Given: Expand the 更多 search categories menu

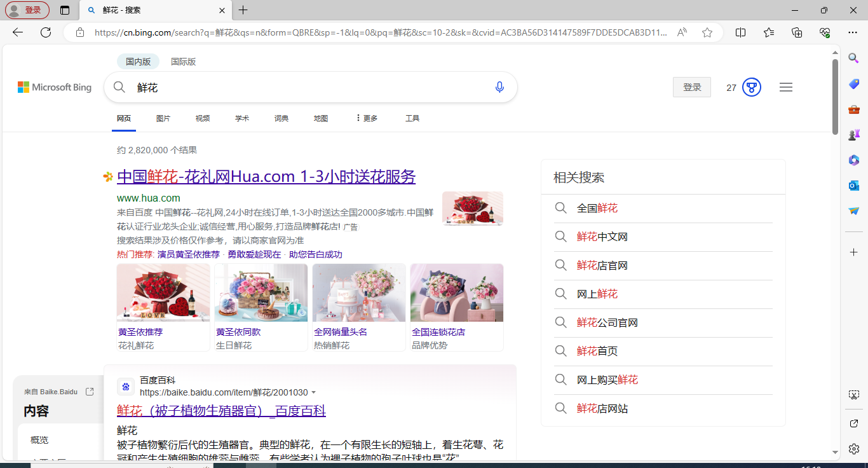Looking at the screenshot, I should (367, 118).
